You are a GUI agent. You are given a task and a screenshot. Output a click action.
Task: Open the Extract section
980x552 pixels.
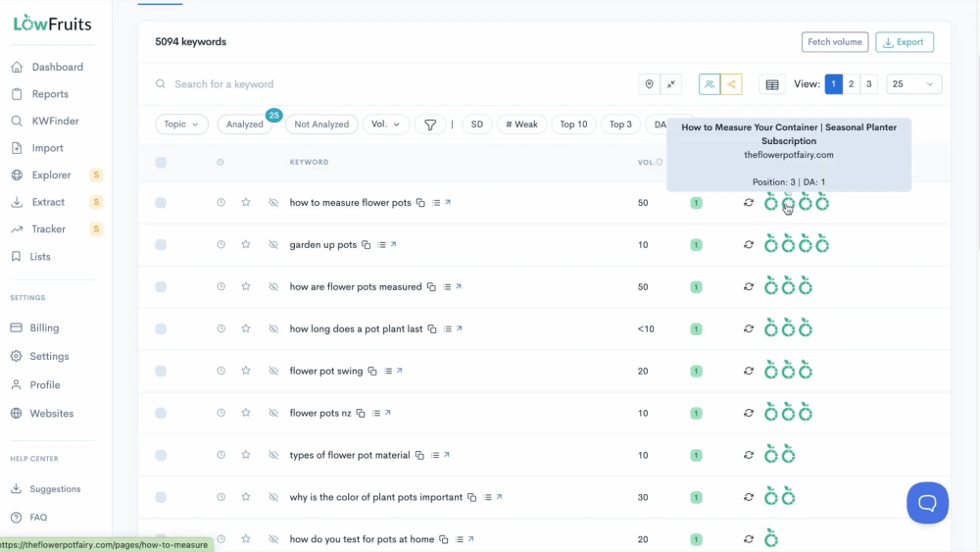click(38, 202)
